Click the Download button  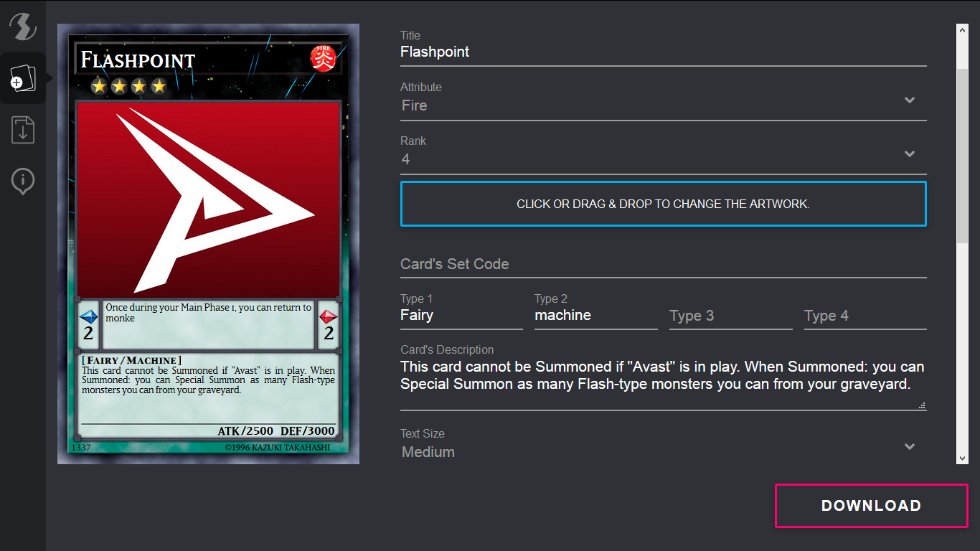(872, 506)
